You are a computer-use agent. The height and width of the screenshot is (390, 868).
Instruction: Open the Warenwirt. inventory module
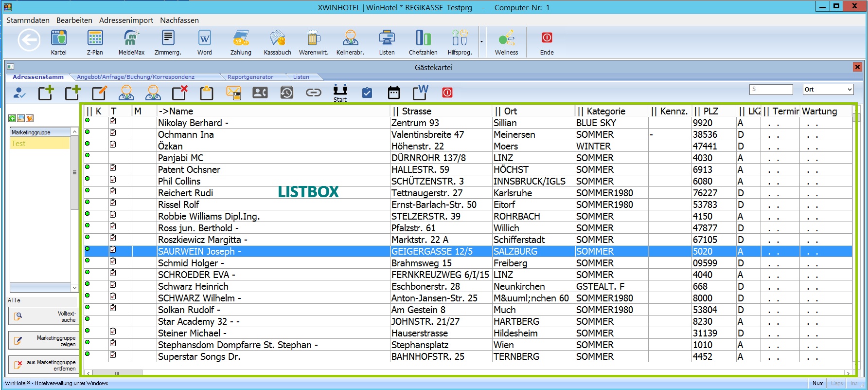point(314,38)
